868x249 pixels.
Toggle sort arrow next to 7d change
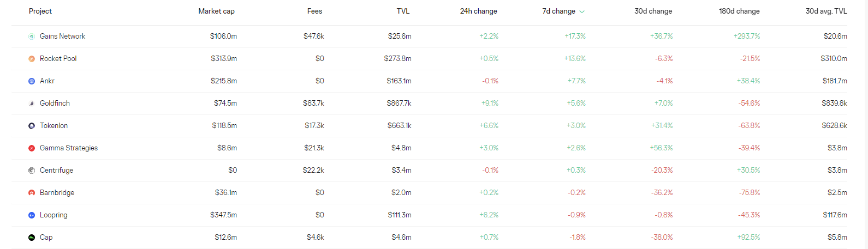point(582,11)
